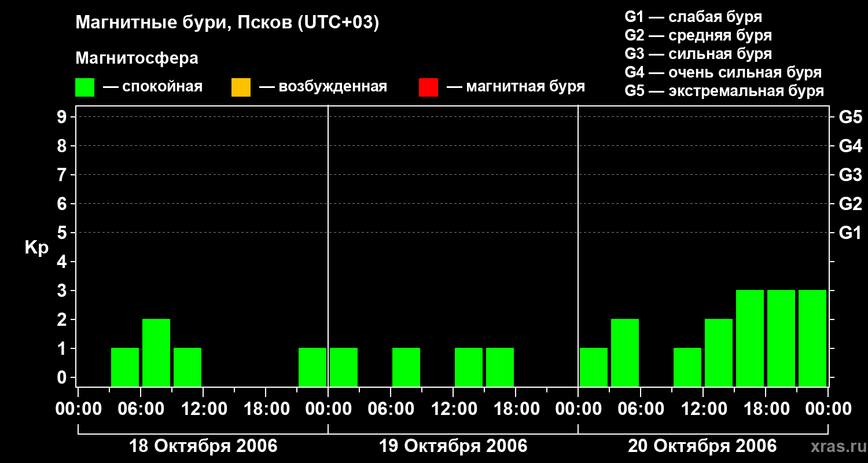
Task: Click the '00:00' label between 18 and 19 October
Action: click(328, 409)
